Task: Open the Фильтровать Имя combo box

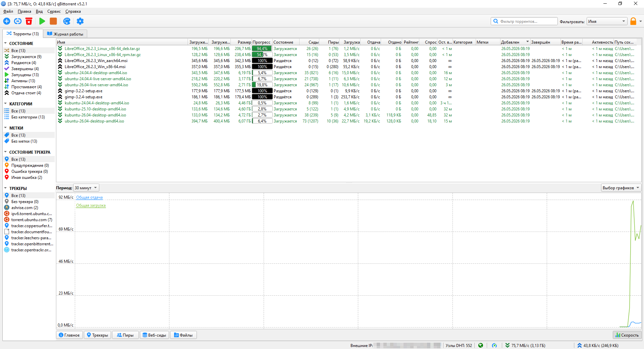Action: pyautogui.click(x=607, y=21)
